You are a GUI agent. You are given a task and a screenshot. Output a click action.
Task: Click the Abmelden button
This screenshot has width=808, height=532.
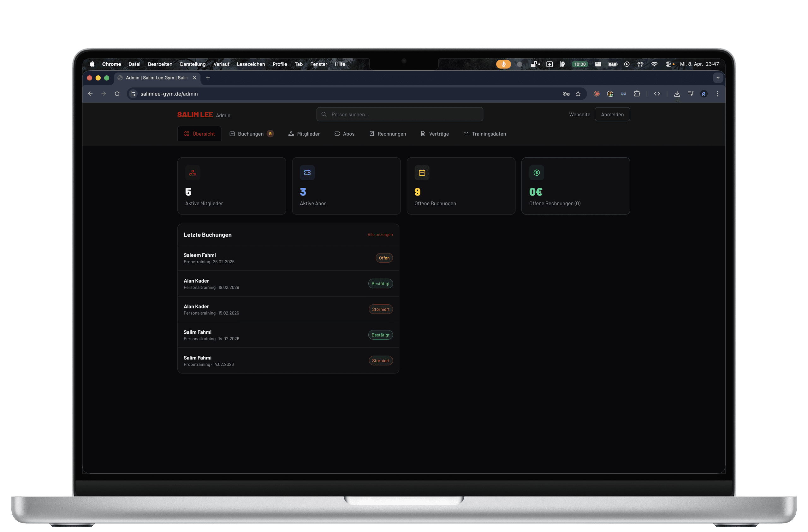(612, 114)
